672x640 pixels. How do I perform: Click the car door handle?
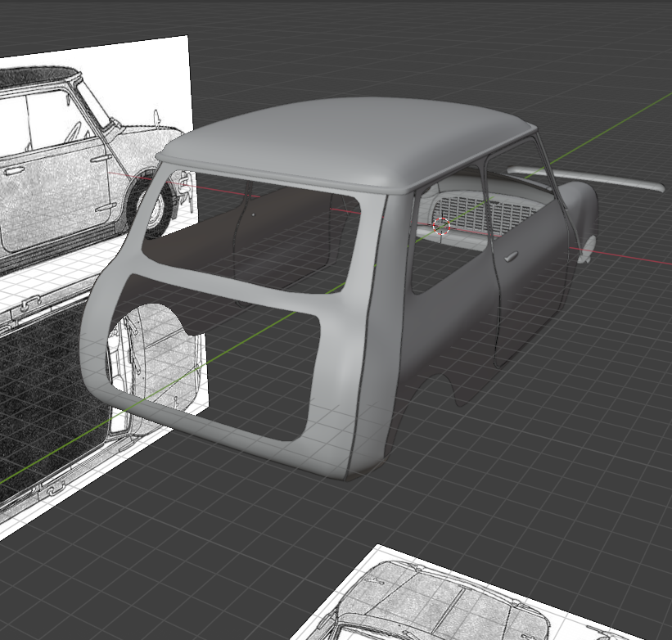click(x=511, y=257)
